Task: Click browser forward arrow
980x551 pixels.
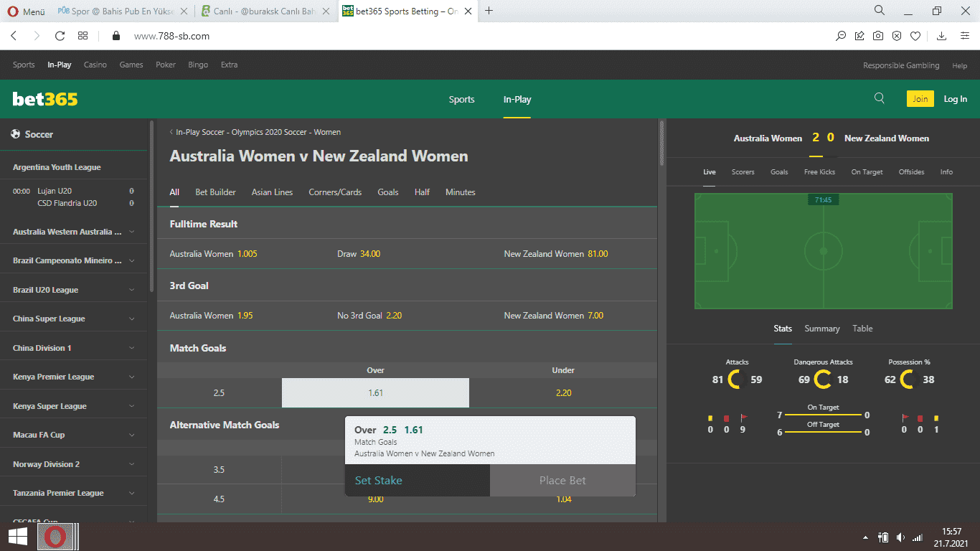Action: coord(37,36)
